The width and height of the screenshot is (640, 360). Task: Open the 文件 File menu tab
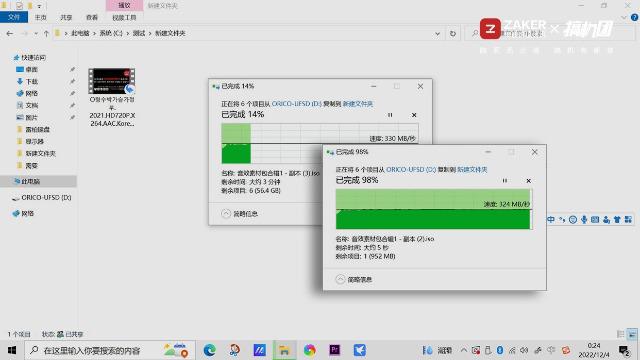coord(13,17)
